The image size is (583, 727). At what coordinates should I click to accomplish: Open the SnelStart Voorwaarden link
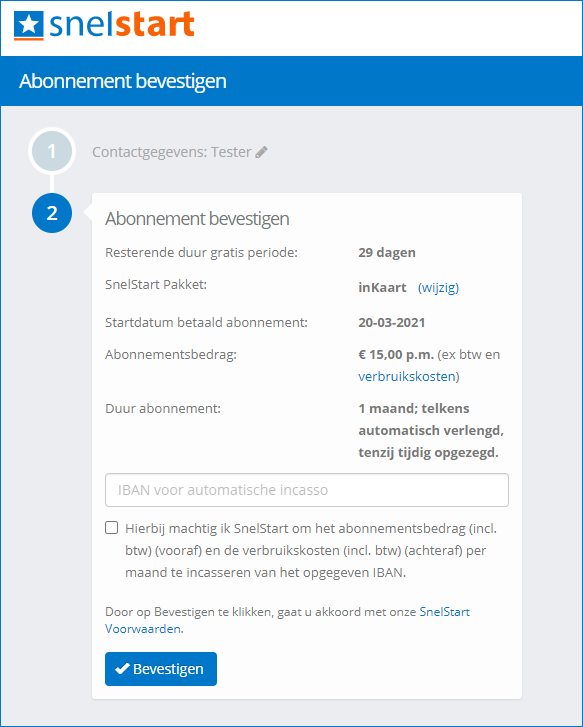[288, 620]
